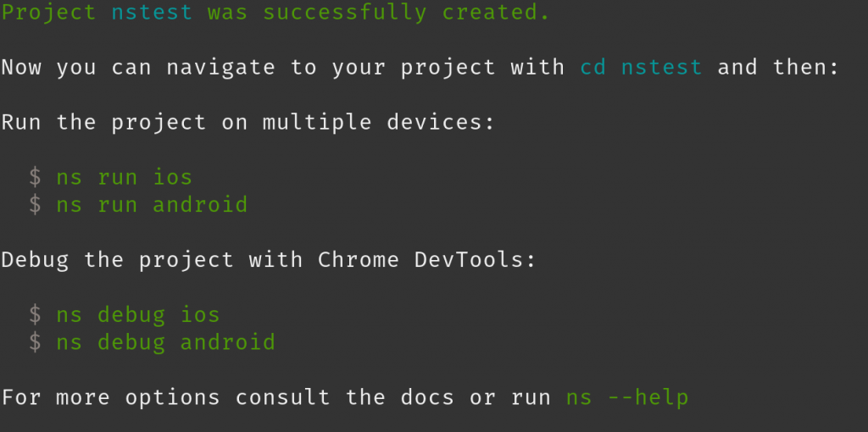This screenshot has width=868, height=432.
Task: Click the 'ns run android' command text
Action: pos(153,205)
